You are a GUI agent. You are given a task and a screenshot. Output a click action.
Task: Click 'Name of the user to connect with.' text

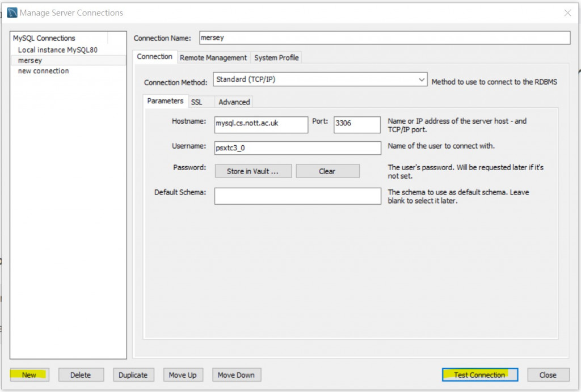[x=441, y=146]
